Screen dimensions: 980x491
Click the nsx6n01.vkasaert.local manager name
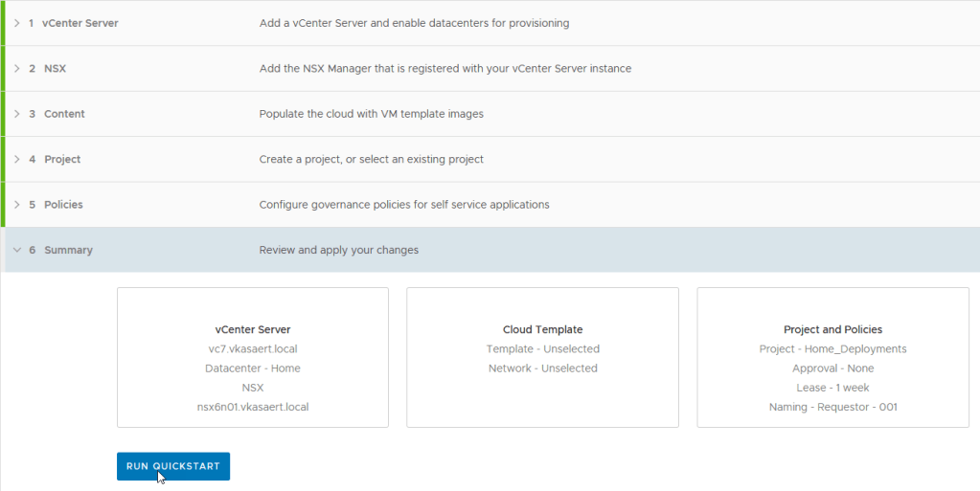253,407
